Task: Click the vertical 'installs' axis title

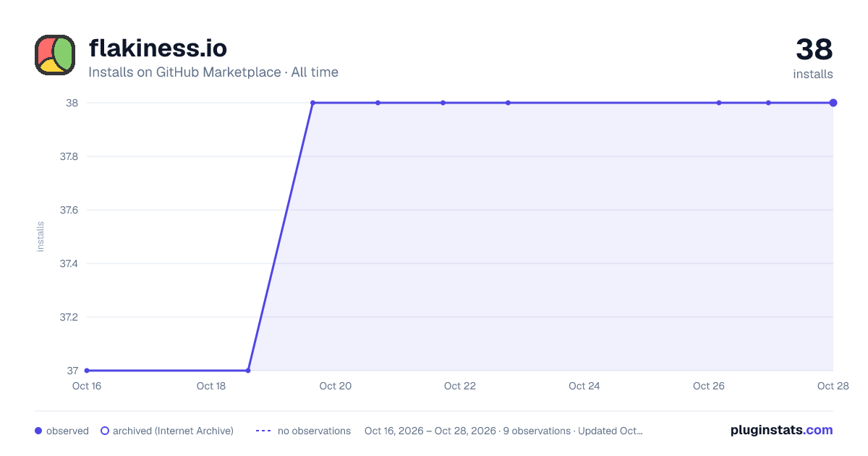Action: tap(41, 237)
